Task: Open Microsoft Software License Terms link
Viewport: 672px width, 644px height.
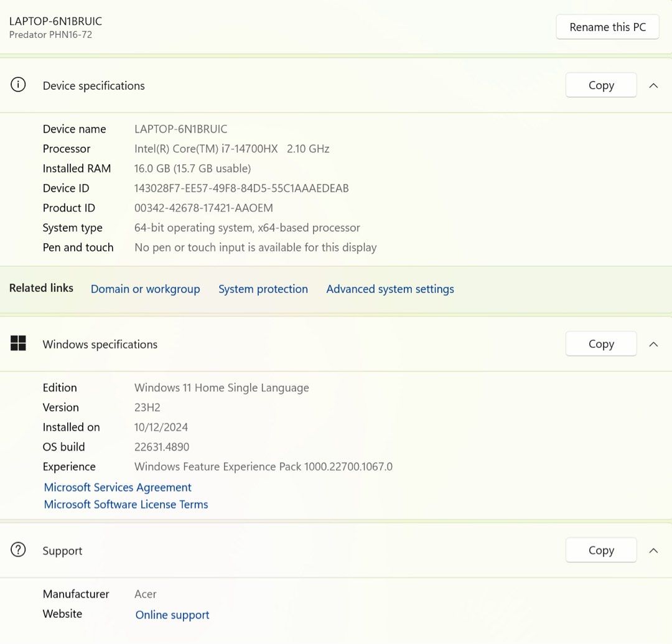Action: coord(126,505)
